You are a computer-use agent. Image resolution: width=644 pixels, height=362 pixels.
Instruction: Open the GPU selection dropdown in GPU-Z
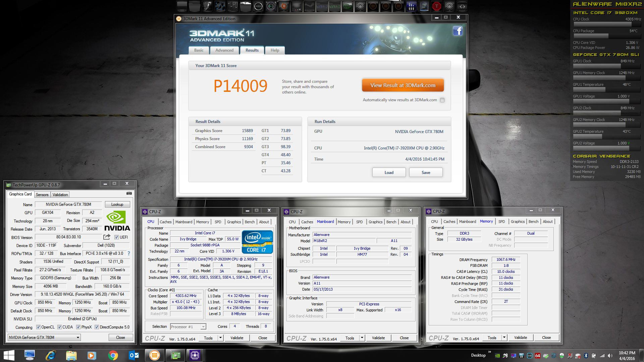coord(44,338)
